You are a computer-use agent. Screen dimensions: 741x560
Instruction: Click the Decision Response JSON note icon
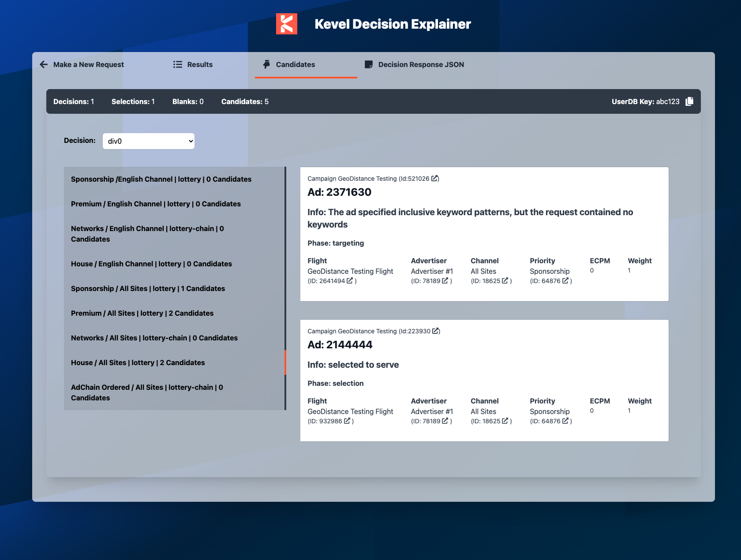(x=369, y=64)
